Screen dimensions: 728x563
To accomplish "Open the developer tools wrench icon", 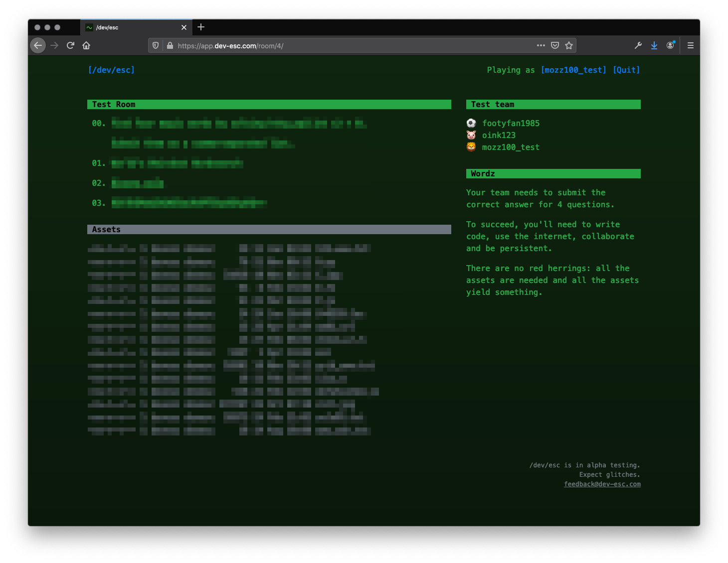I will (638, 45).
